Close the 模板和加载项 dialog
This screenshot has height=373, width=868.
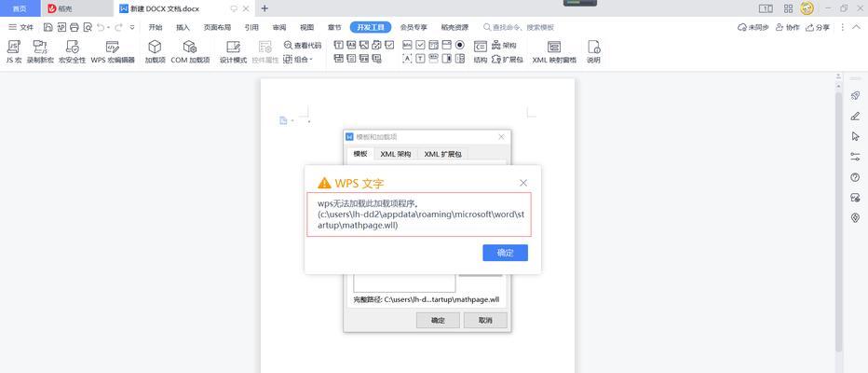(502, 137)
